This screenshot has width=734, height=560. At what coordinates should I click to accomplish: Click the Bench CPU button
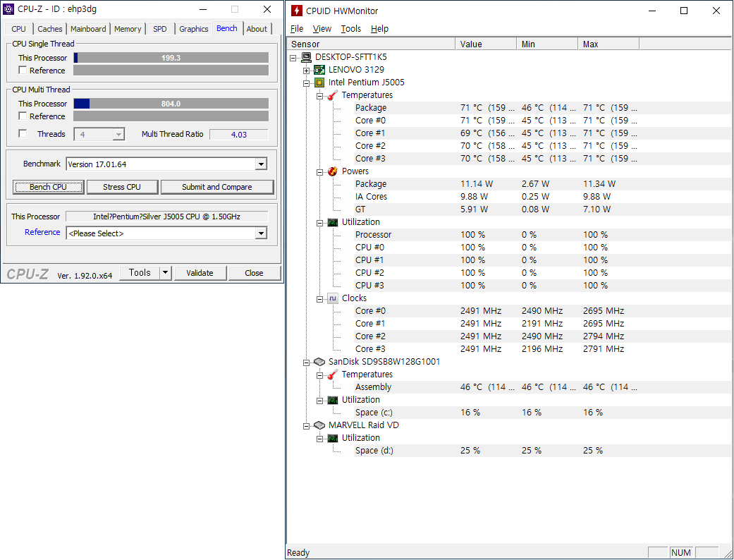tap(48, 187)
